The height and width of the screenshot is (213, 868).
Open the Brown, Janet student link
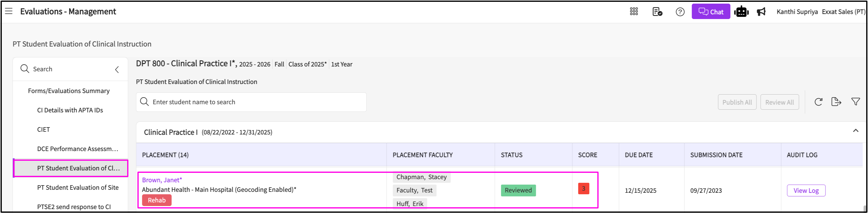pyautogui.click(x=162, y=180)
